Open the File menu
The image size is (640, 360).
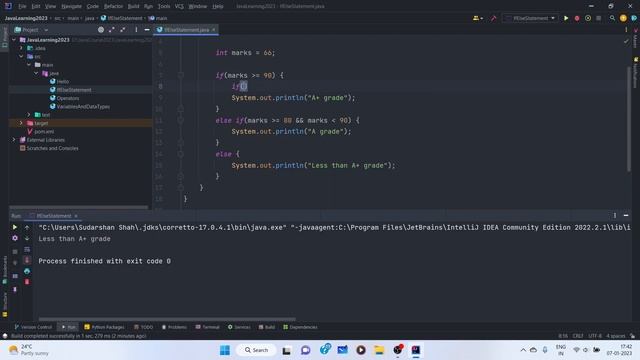click(22, 6)
